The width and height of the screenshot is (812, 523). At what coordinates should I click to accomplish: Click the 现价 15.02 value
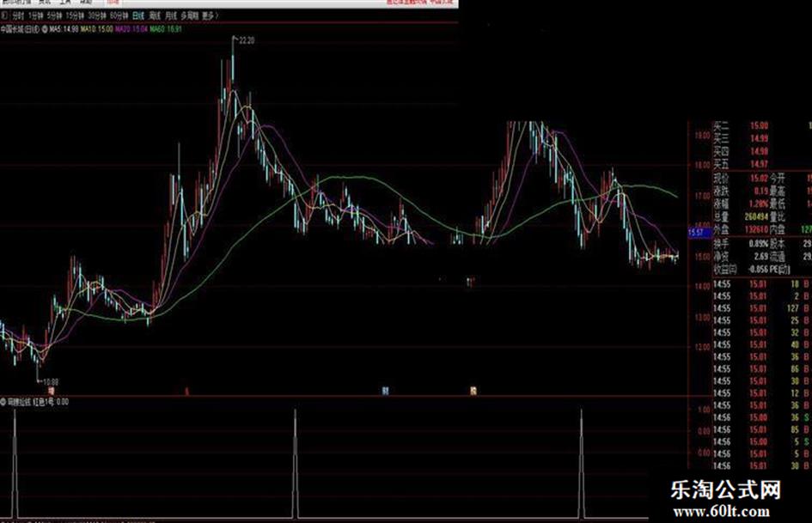click(x=759, y=178)
